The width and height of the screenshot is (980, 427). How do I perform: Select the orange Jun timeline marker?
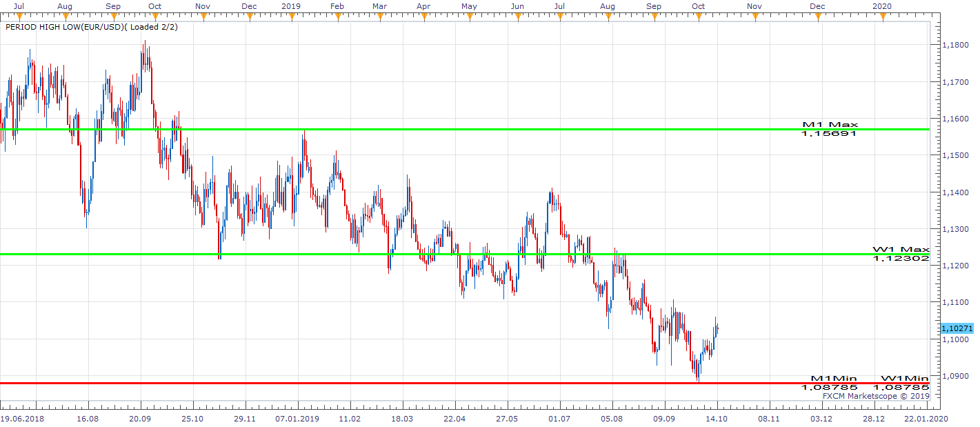[517, 17]
